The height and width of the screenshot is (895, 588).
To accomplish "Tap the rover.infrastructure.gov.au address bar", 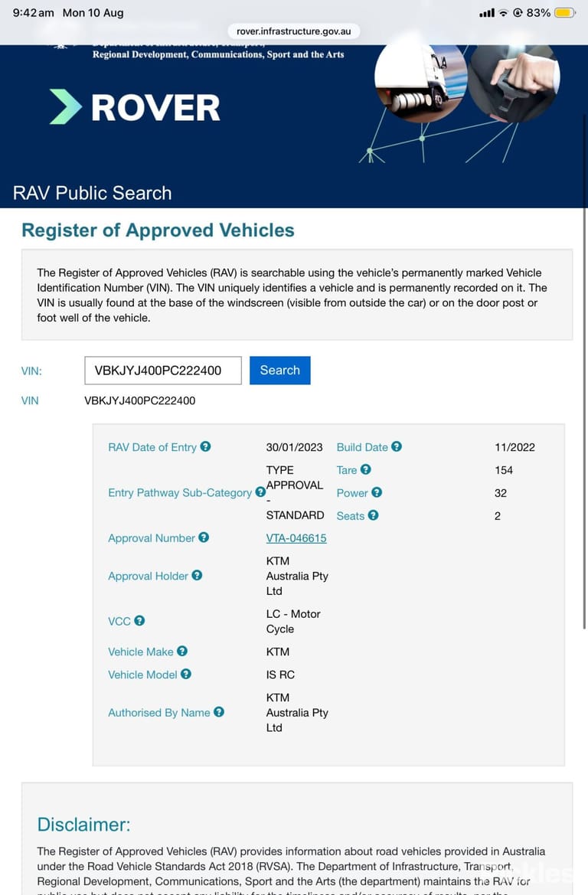I will pyautogui.click(x=294, y=31).
